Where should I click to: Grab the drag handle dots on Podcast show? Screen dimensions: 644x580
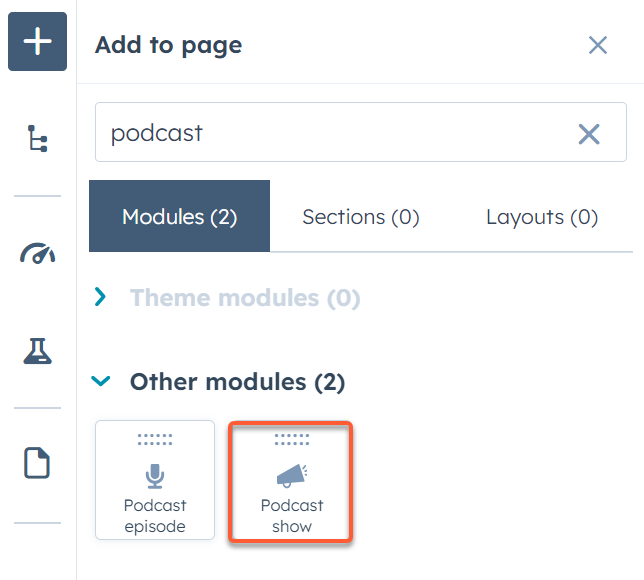pos(292,439)
